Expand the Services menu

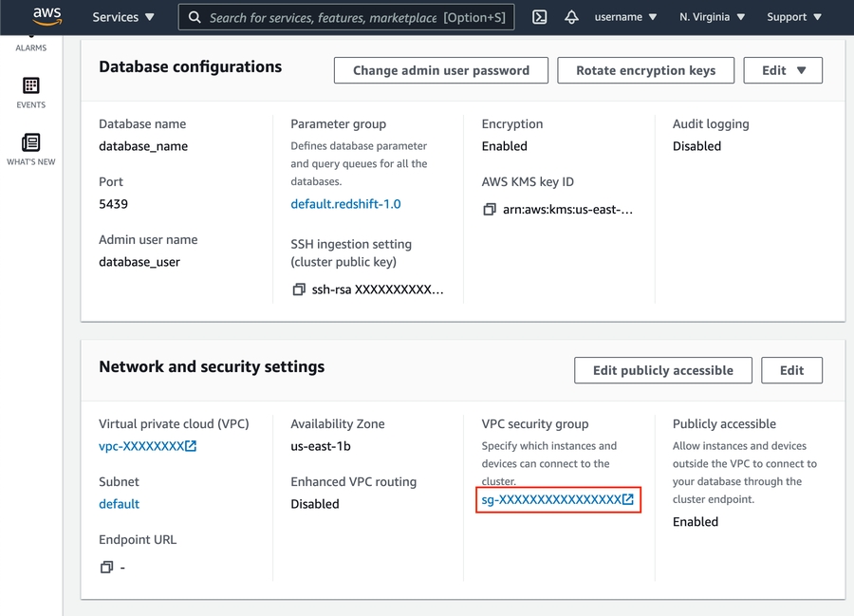[x=123, y=17]
